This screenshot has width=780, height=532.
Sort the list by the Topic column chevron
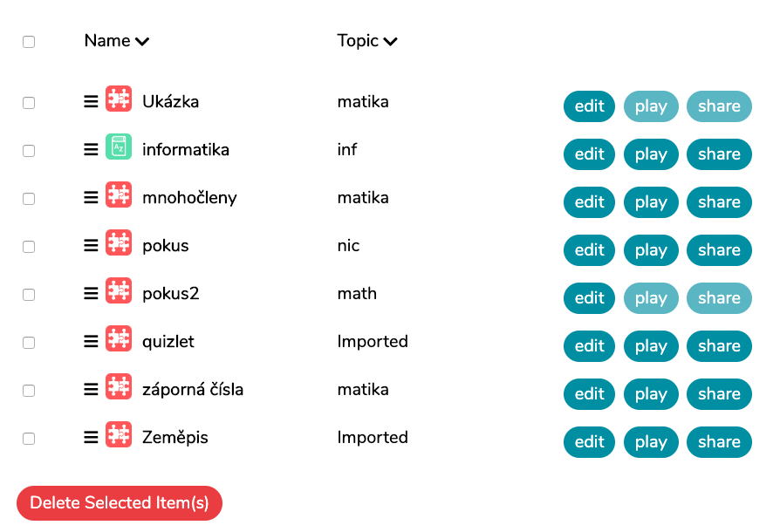(391, 41)
